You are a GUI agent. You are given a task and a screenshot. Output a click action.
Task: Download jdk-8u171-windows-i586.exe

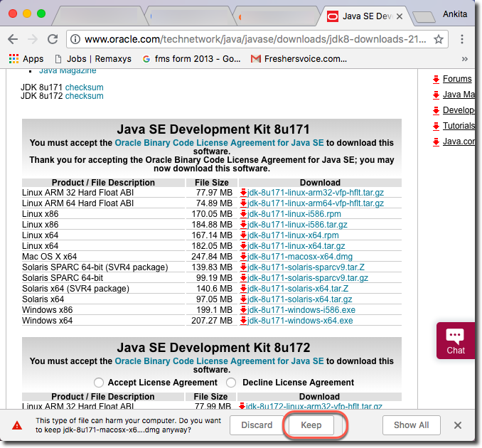[x=301, y=310]
